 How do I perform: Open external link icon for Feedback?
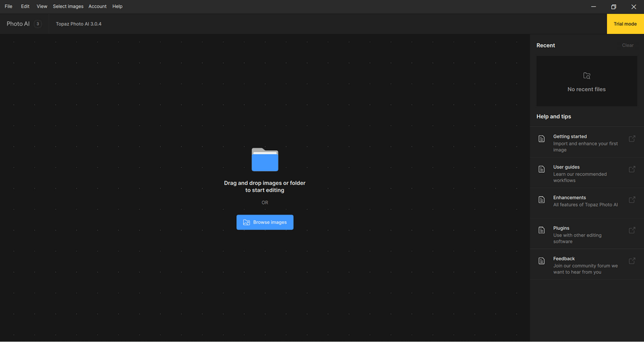(632, 260)
